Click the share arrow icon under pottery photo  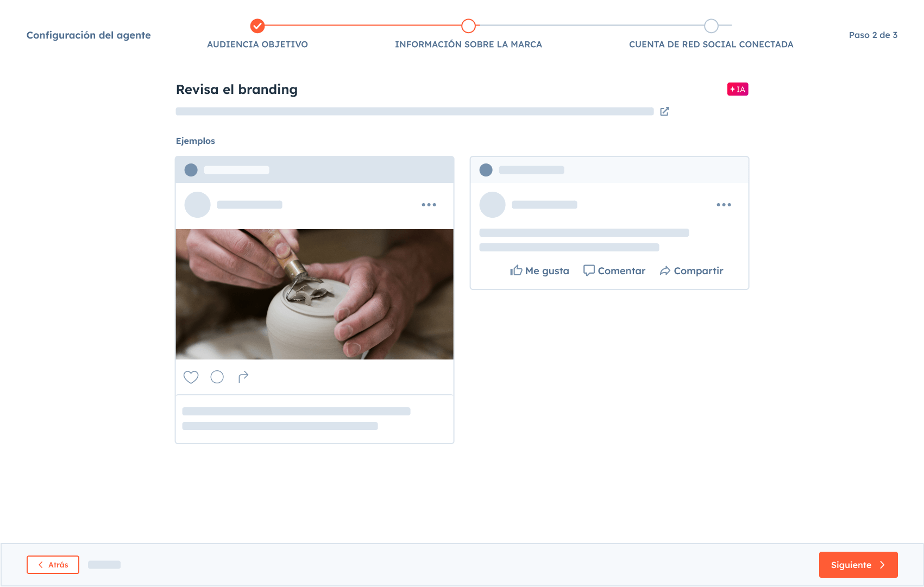[243, 377]
